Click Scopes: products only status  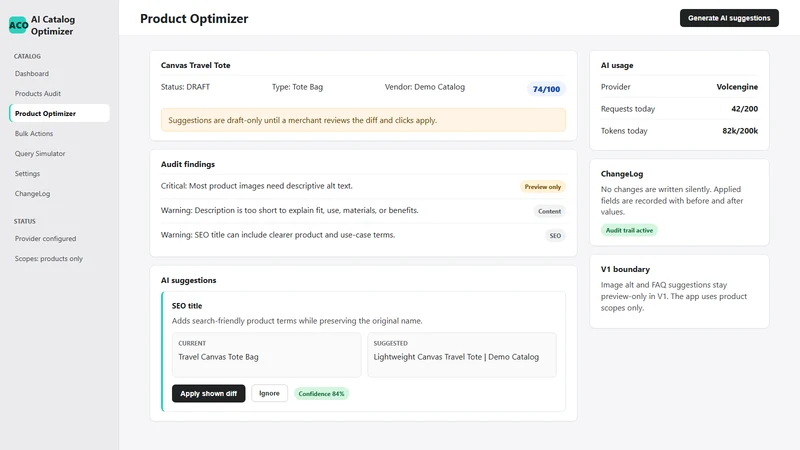pos(48,259)
